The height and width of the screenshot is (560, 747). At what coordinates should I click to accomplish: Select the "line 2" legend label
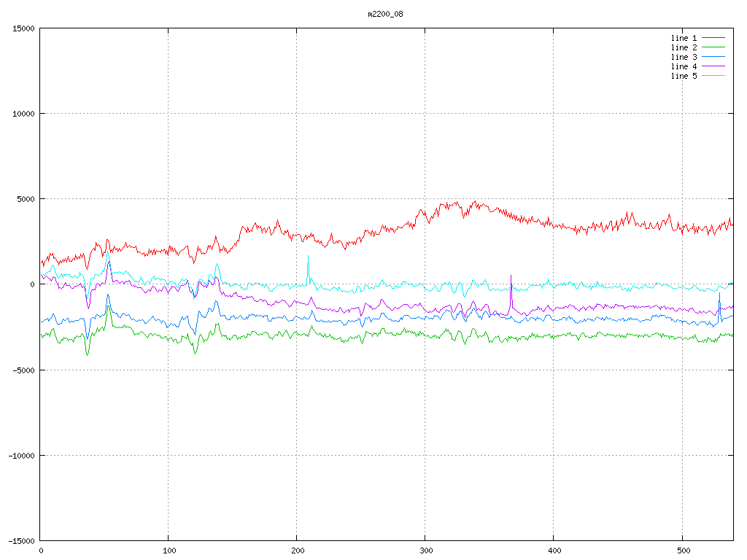coord(684,47)
